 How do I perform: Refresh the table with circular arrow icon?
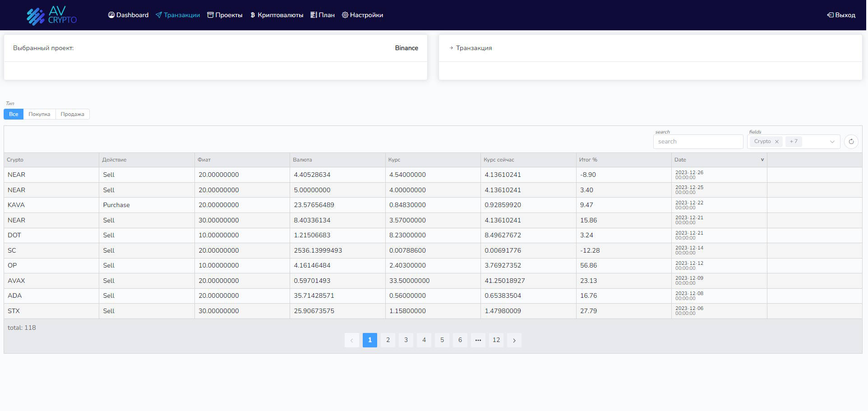pos(851,141)
